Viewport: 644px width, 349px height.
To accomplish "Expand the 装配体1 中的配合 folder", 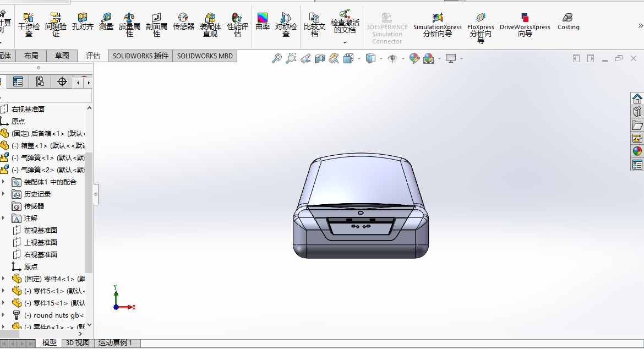I will pyautogui.click(x=3, y=182).
